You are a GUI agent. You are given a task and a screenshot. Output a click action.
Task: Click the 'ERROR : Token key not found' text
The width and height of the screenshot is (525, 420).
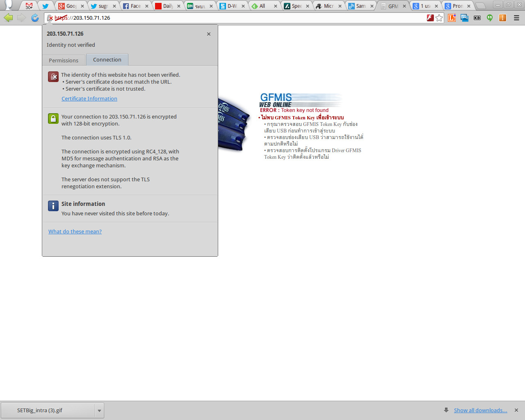click(294, 110)
